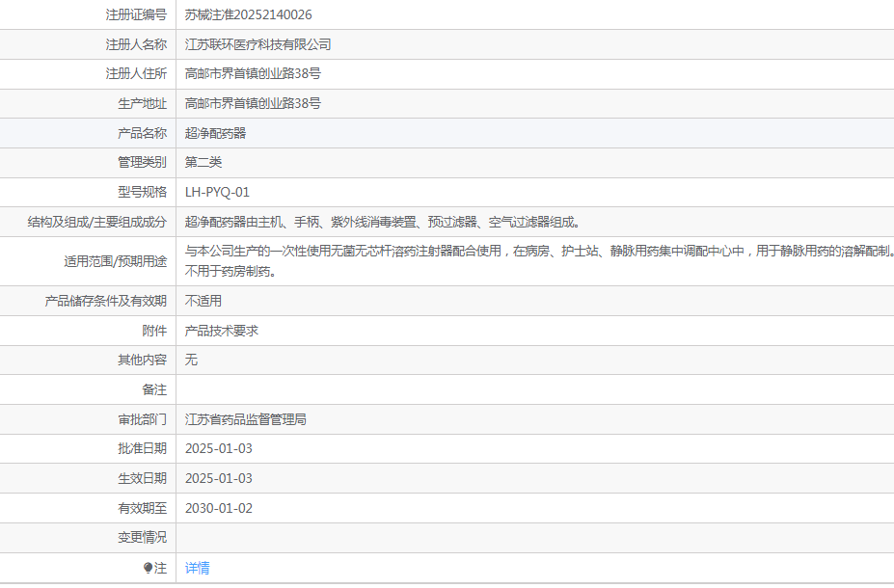This screenshot has width=894, height=588.
Task: Select model value LH-PYQ-01
Action: 217,192
